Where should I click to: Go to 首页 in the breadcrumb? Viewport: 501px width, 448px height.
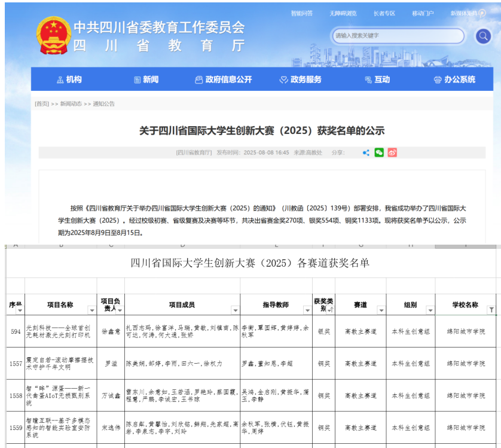click(x=42, y=104)
